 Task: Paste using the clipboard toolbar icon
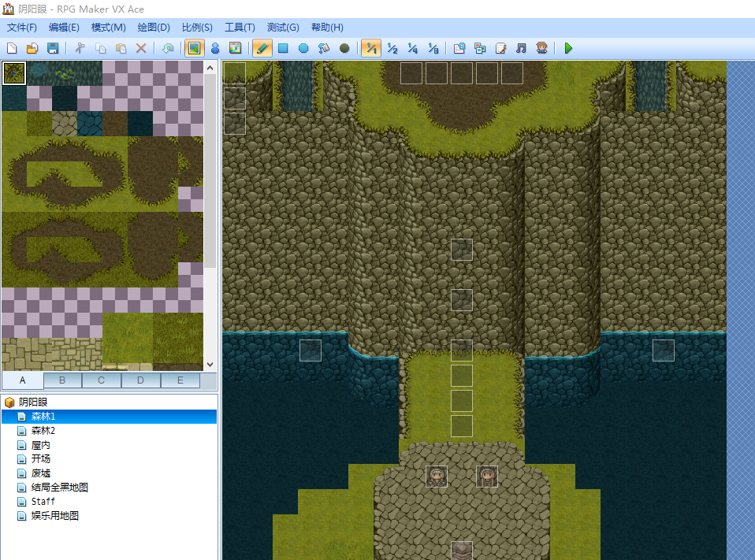pyautogui.click(x=121, y=48)
